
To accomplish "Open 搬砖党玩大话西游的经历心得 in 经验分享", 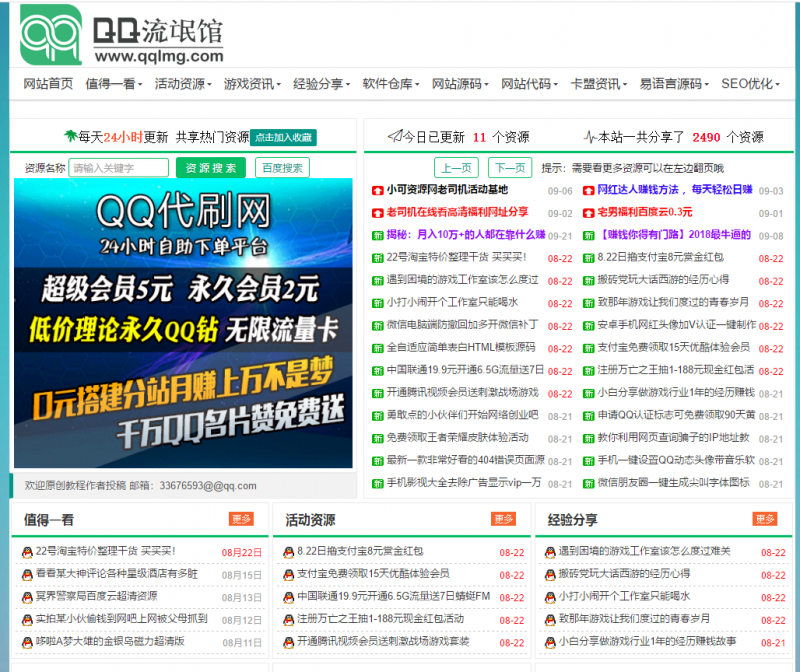I will coord(624,574).
